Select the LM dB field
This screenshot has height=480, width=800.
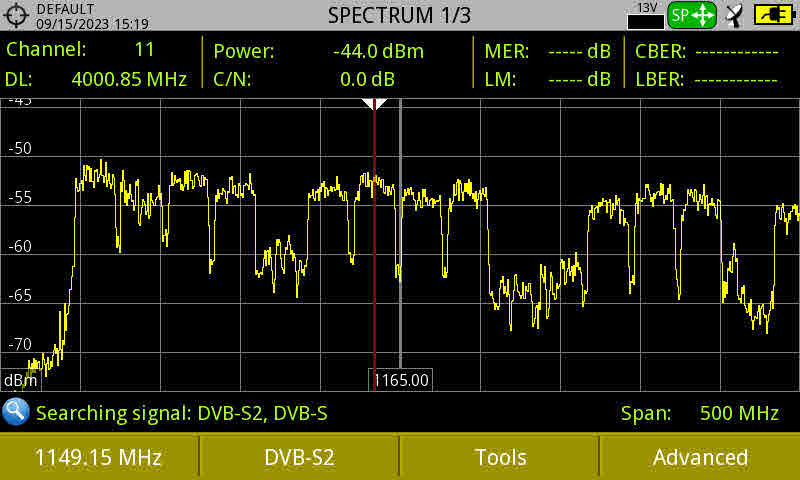pos(547,80)
